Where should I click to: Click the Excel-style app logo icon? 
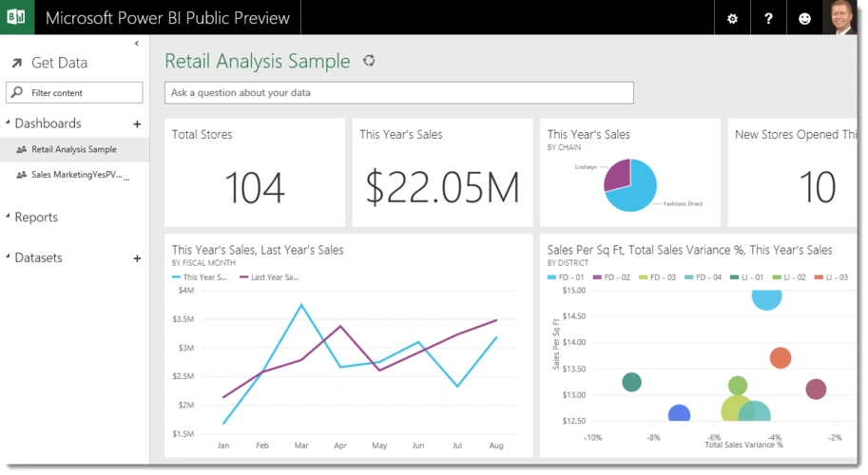16,18
